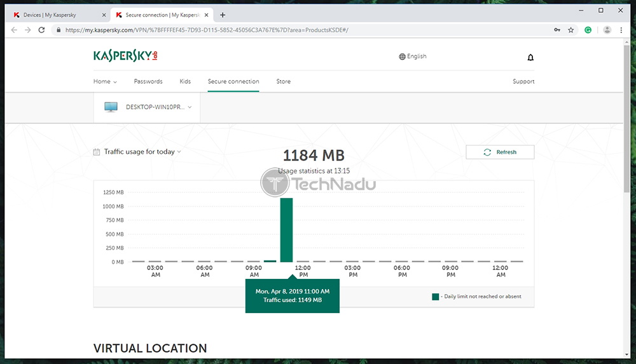Close the Secure connection tab
The image size is (636, 364).
207,15
